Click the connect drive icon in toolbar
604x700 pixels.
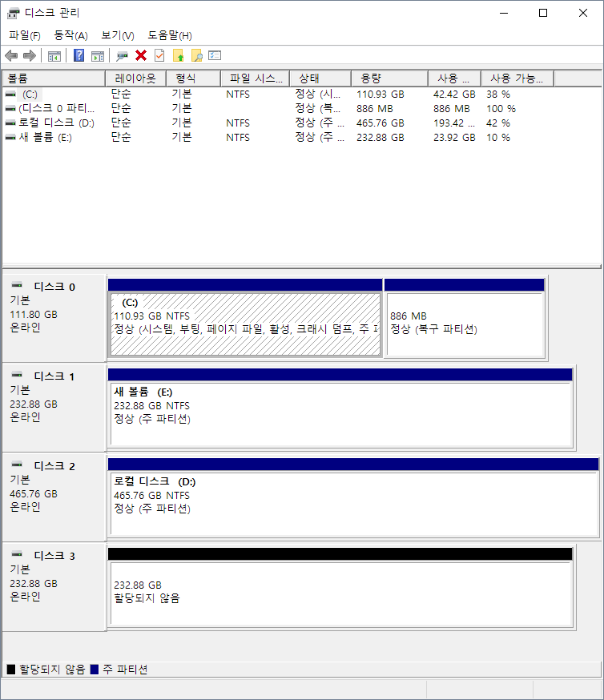122,55
